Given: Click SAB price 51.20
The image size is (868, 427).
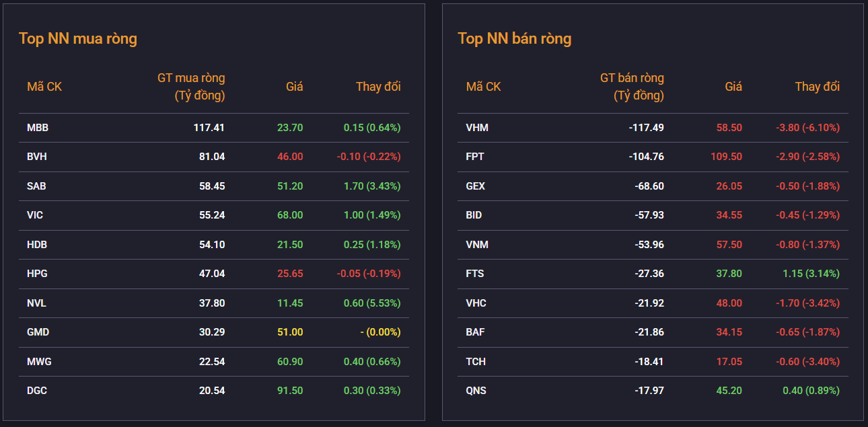Looking at the screenshot, I should 290,186.
